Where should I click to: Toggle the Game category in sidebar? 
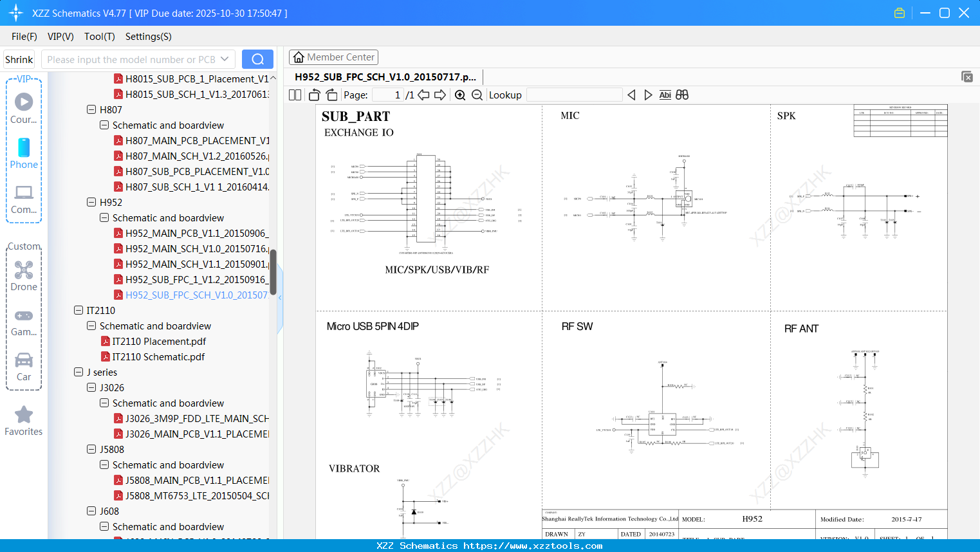click(x=24, y=315)
